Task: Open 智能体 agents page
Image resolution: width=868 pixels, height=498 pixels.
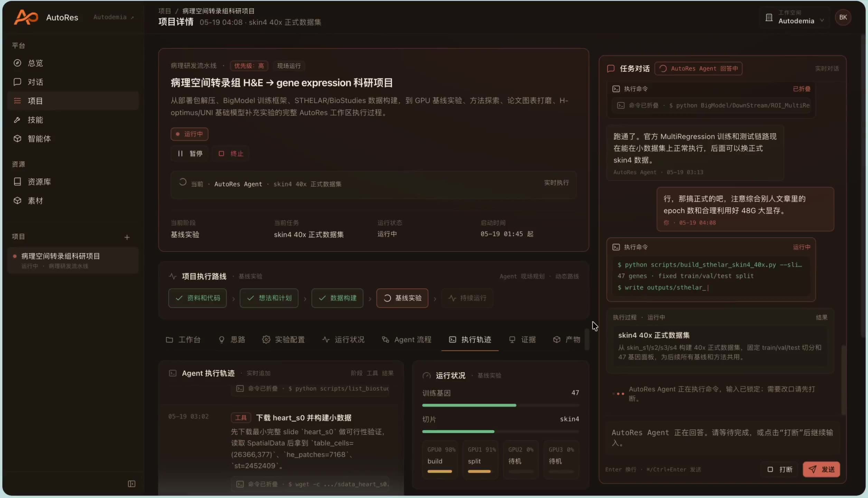Action: click(73, 139)
